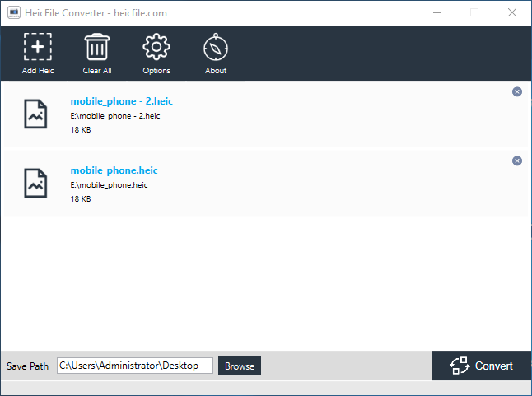Focus the Save Path input field
The height and width of the screenshot is (396, 532).
(x=135, y=366)
